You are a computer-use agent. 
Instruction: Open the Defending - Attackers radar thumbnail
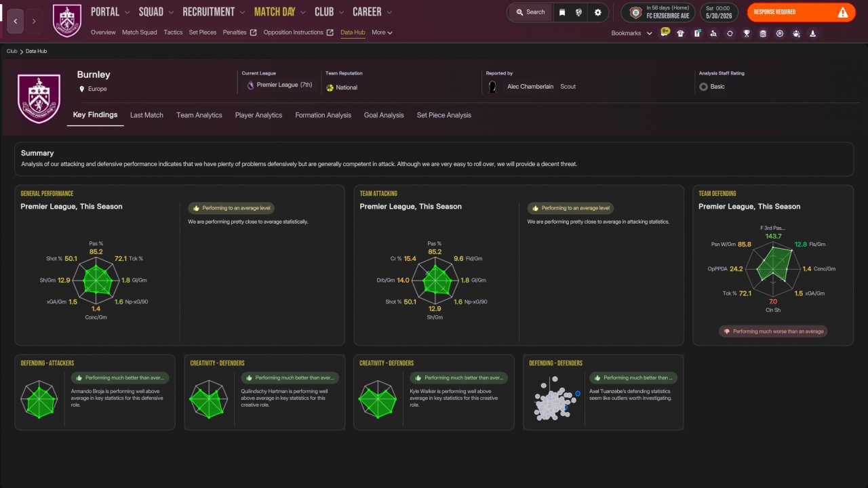point(39,399)
